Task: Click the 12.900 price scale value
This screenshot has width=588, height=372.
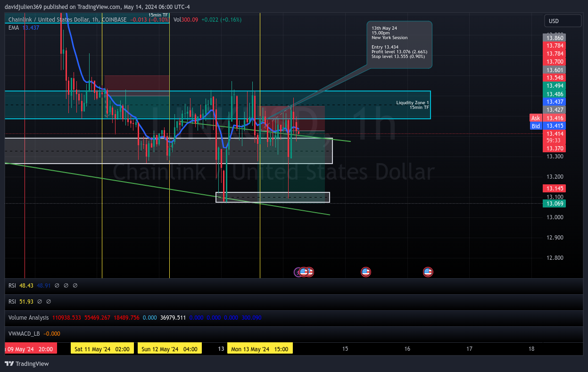Action: point(555,237)
